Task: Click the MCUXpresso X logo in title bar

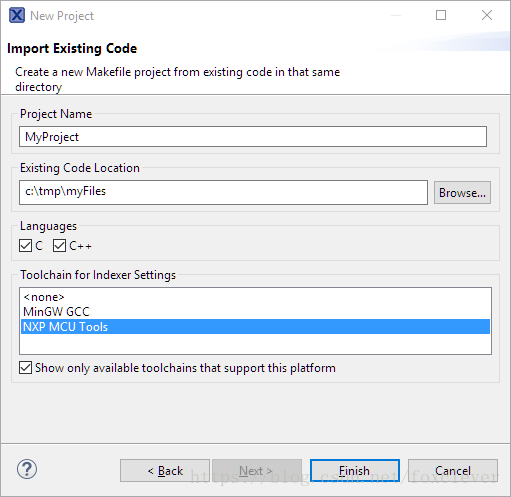Action: [x=17, y=15]
